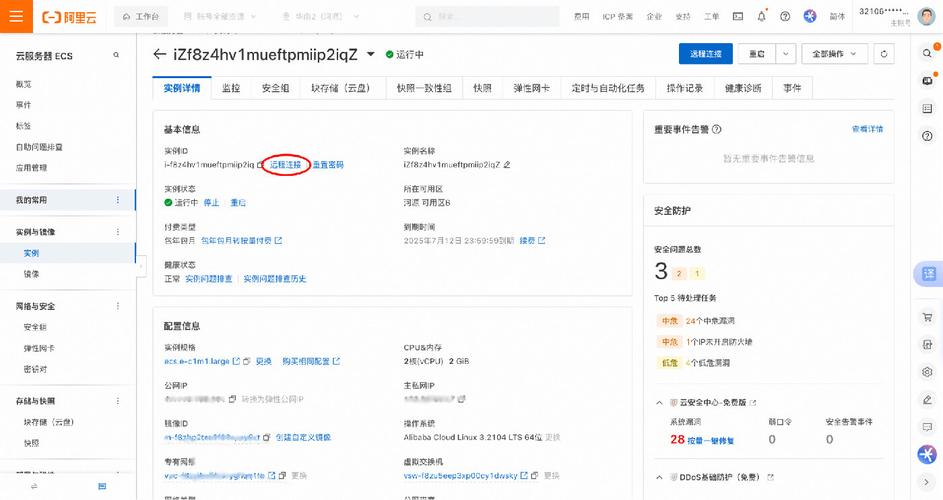Viewport: 943px width, 500px height.
Task: Open the notification bell
Action: tap(761, 17)
